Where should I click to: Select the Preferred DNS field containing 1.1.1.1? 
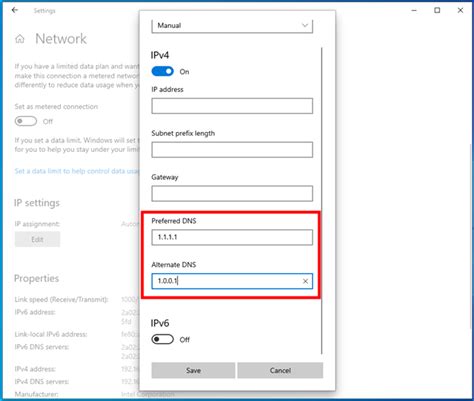(232, 237)
